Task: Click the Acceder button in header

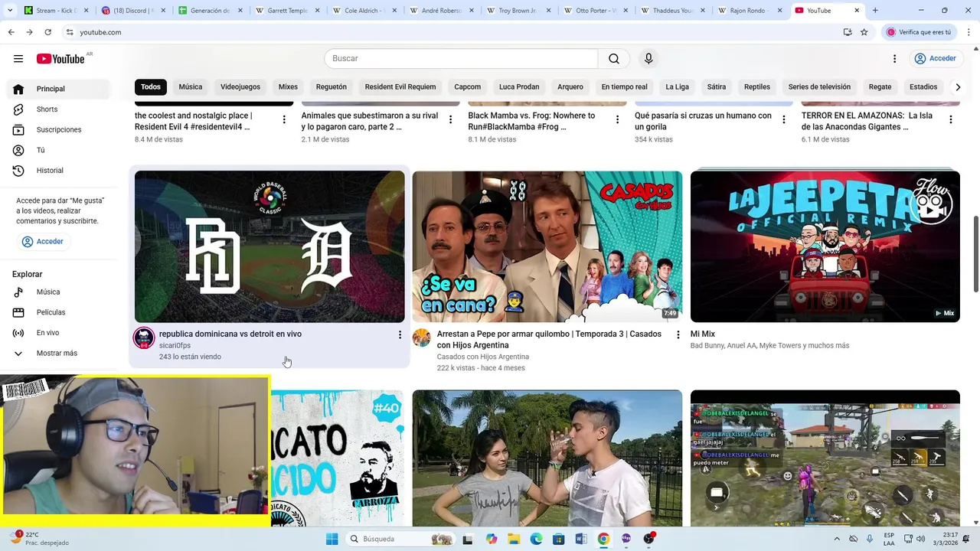Action: [935, 59]
